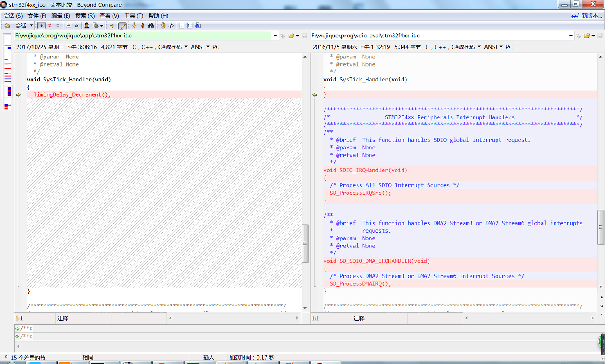
Task: Click right pane Open File folder icon
Action: pos(587,36)
